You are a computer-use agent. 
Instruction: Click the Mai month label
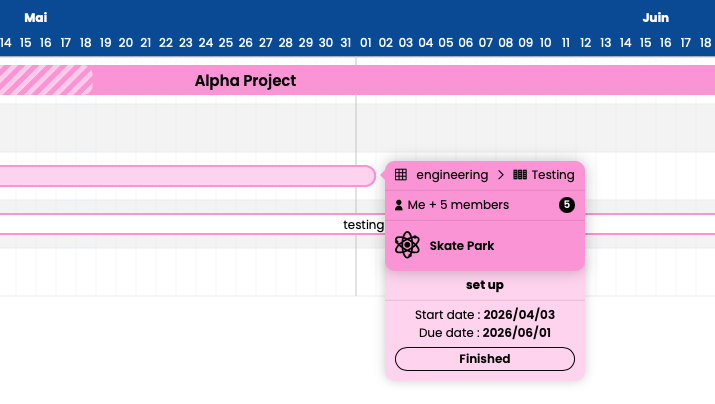pos(36,18)
